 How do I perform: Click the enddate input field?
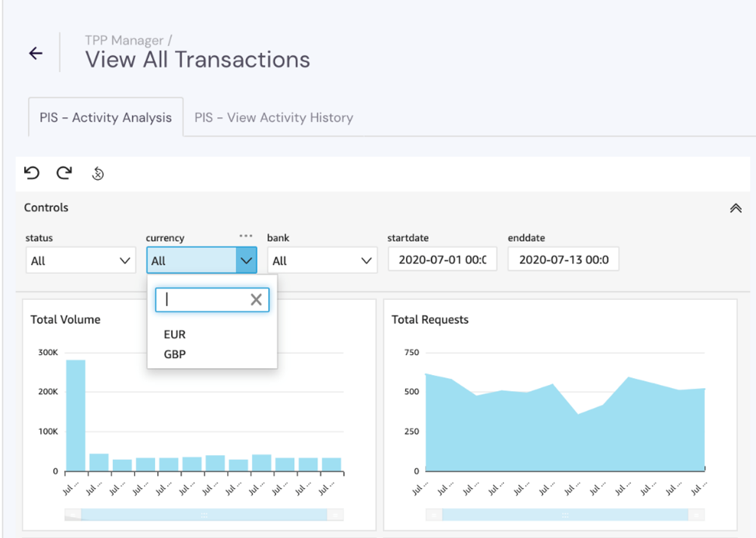pyautogui.click(x=563, y=259)
